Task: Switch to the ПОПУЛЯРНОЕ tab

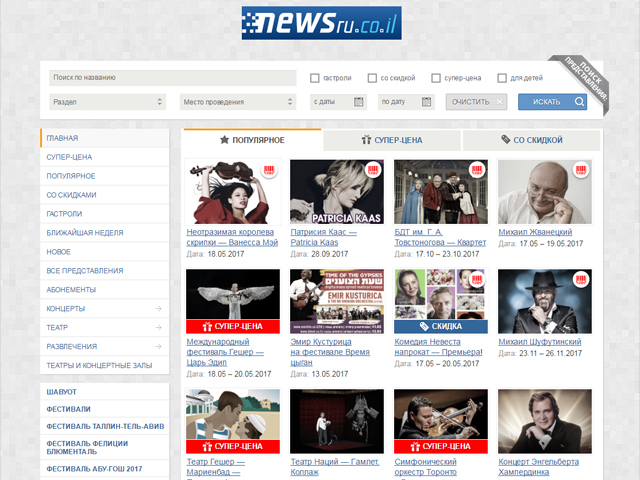Action: (253, 140)
